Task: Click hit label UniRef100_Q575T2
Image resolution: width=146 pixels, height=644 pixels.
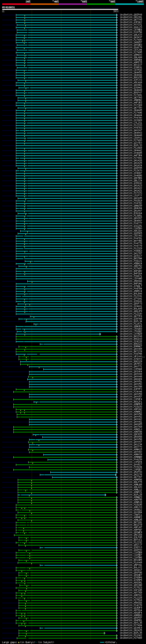Action: [131, 364]
